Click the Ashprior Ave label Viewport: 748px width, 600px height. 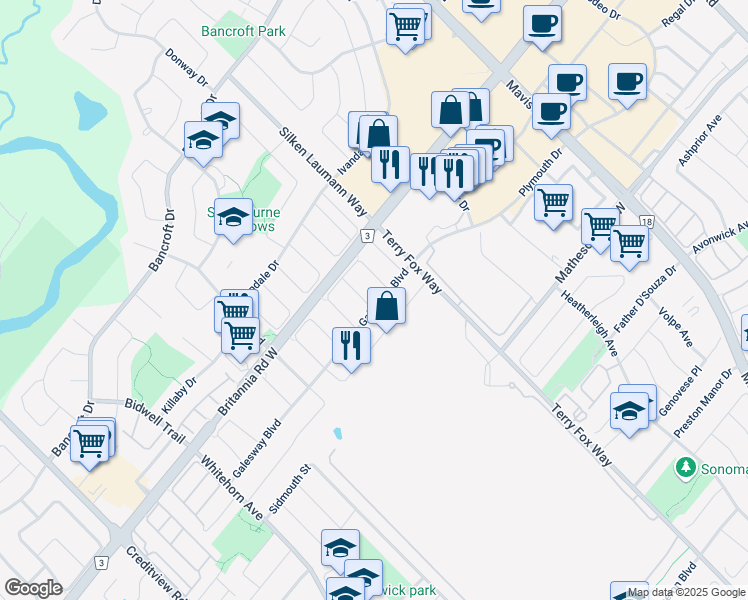click(x=700, y=141)
